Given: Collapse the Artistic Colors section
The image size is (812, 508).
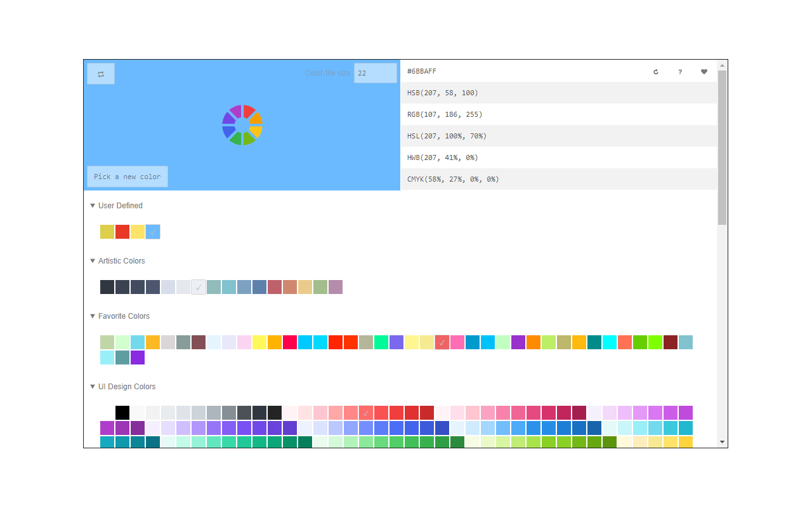Looking at the screenshot, I should click(93, 261).
